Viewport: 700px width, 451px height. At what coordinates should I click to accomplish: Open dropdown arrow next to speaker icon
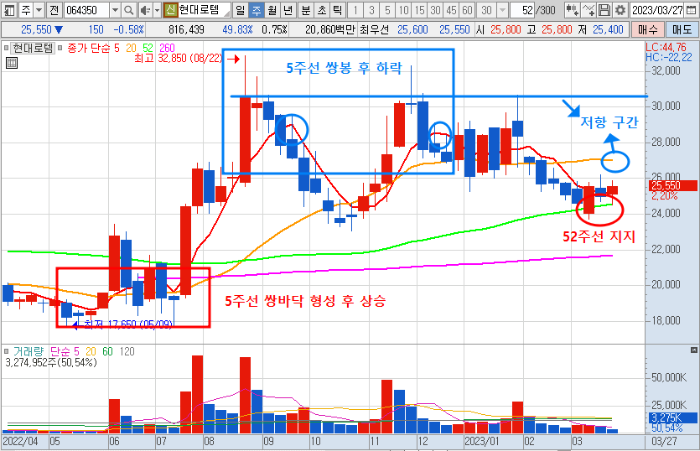tap(157, 9)
